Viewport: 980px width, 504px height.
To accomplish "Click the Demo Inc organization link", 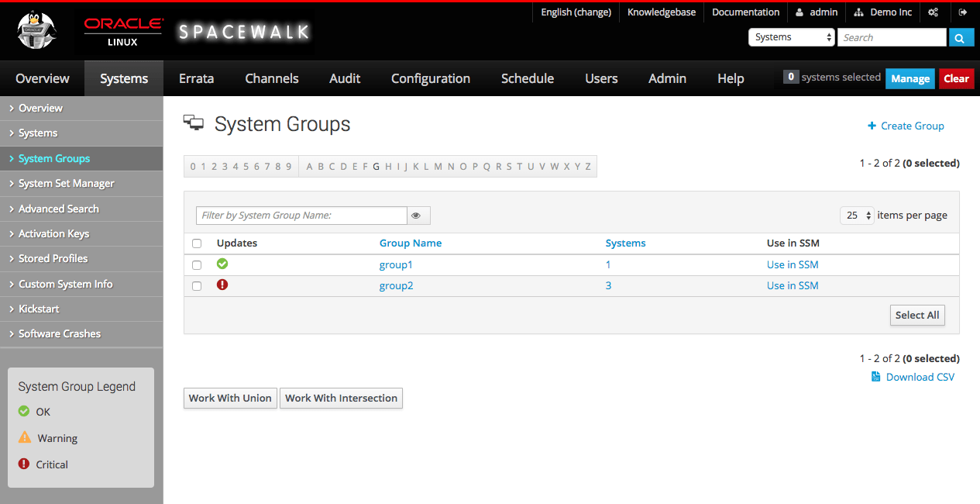I will click(x=883, y=12).
